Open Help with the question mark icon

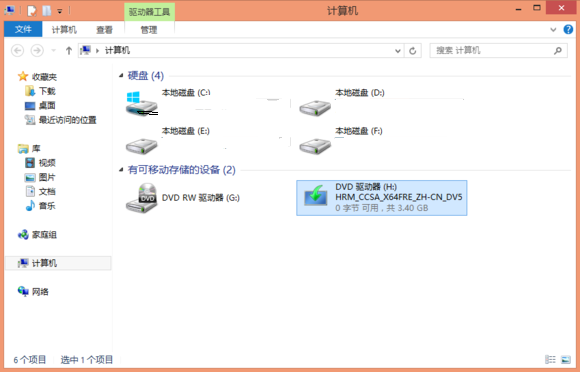[568, 29]
